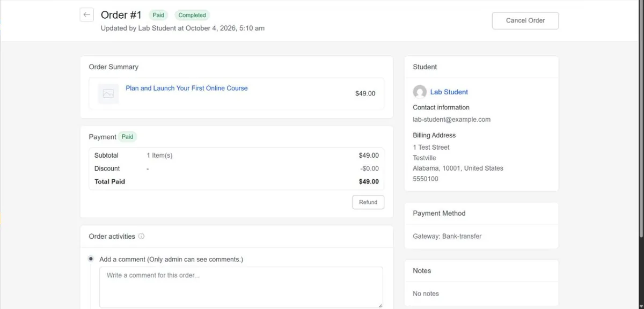Select the lab-student@example.com email text
The width and height of the screenshot is (644, 309).
451,120
